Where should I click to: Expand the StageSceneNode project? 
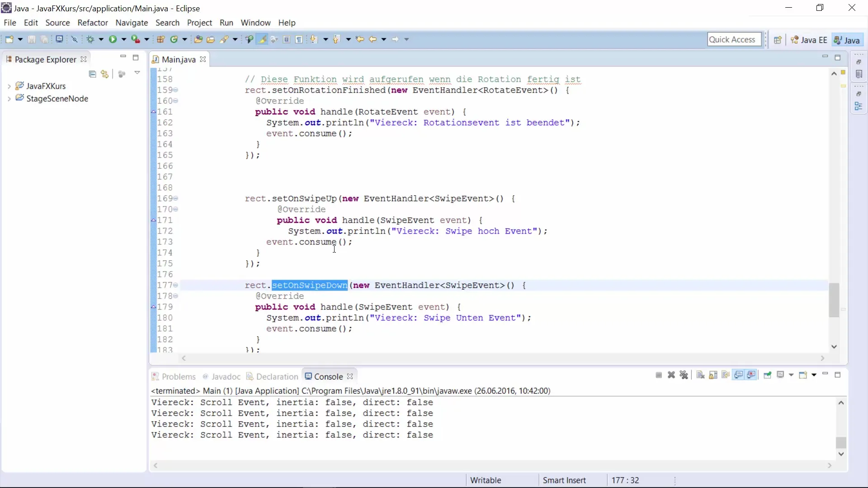pos(9,99)
